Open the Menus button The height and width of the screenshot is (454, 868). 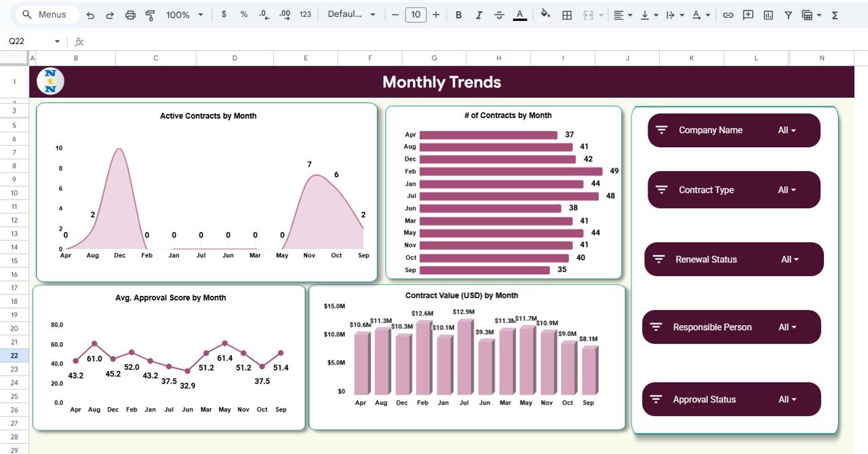tap(45, 14)
